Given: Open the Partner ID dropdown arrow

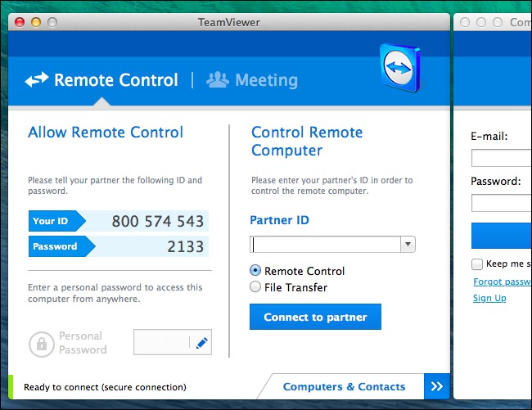Looking at the screenshot, I should pyautogui.click(x=408, y=244).
